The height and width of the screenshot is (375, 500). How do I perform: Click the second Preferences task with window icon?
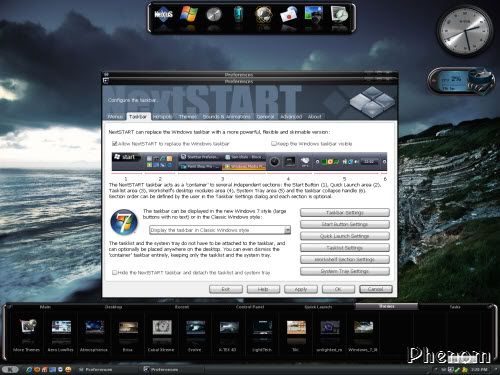pos(172,369)
